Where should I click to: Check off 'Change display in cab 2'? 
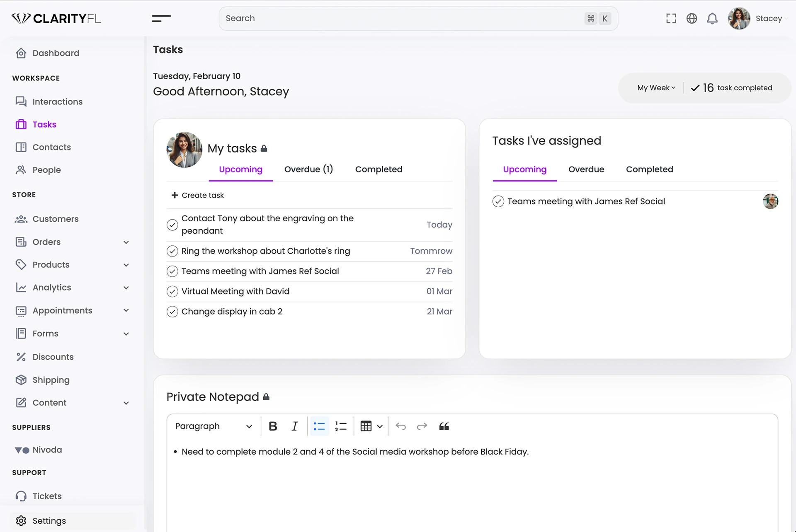tap(172, 312)
